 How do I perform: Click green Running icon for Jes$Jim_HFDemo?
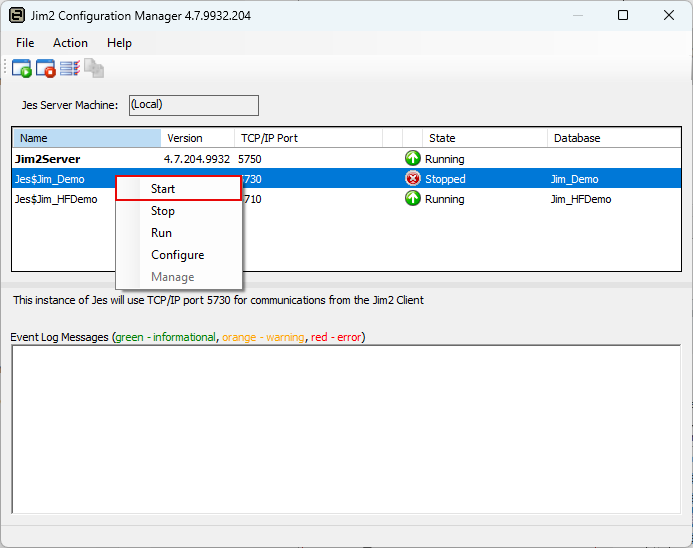tap(412, 198)
